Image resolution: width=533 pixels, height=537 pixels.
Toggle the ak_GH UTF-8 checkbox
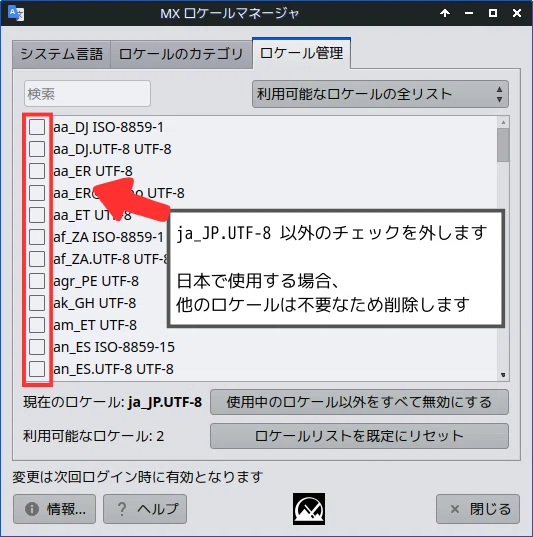pyautogui.click(x=37, y=303)
